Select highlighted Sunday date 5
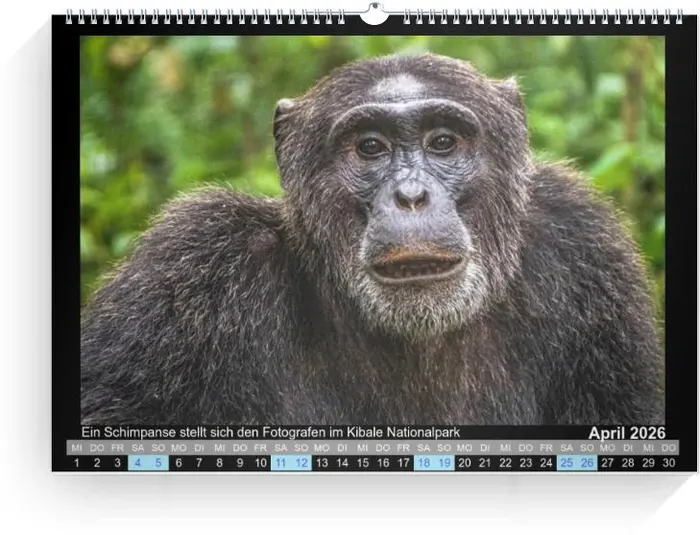Screen dimensions: 700x535 [158, 463]
